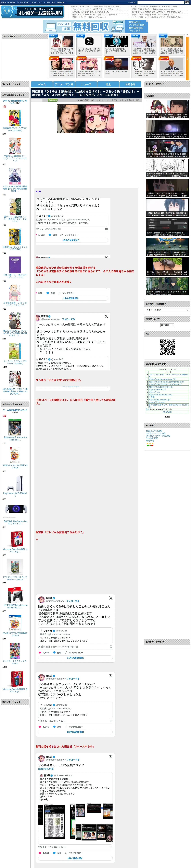This screenshot has width=191, height=868.
Task: Click X logo on これも証拠ですよ tweet
Action: click(111, 757)
